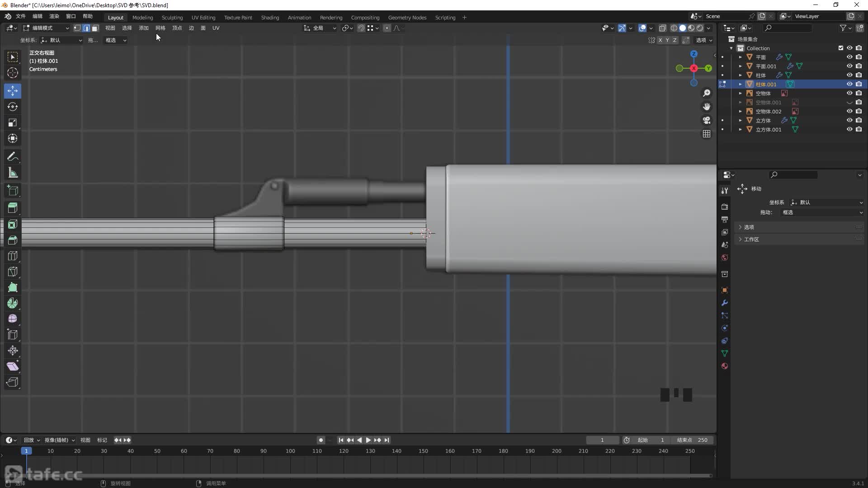
Task: Open the 框选 drag dropdown in header
Action: point(116,40)
